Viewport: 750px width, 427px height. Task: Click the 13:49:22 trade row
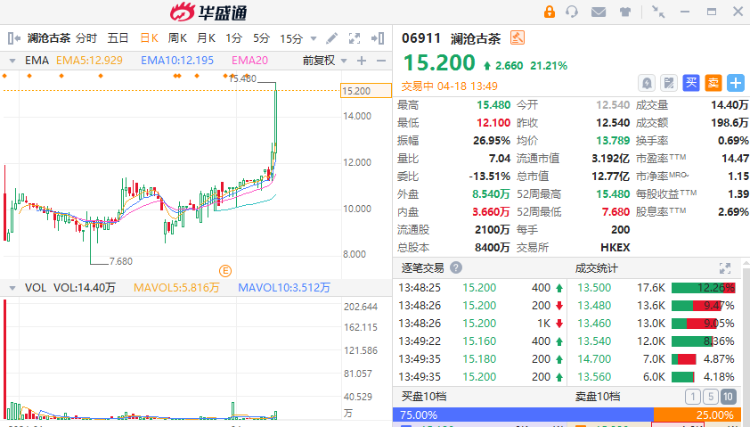481,341
